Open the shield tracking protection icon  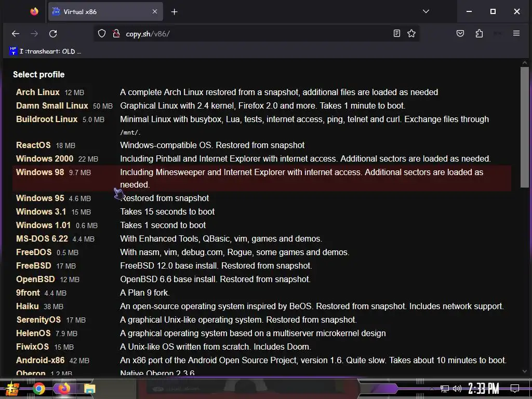click(x=102, y=34)
